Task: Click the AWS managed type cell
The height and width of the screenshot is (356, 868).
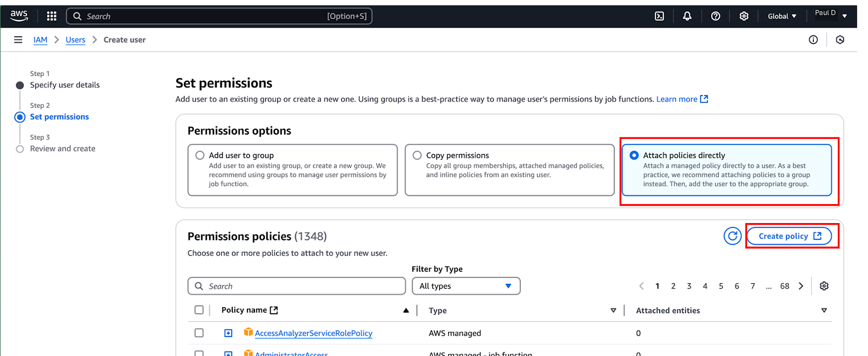Action: pyautogui.click(x=455, y=333)
